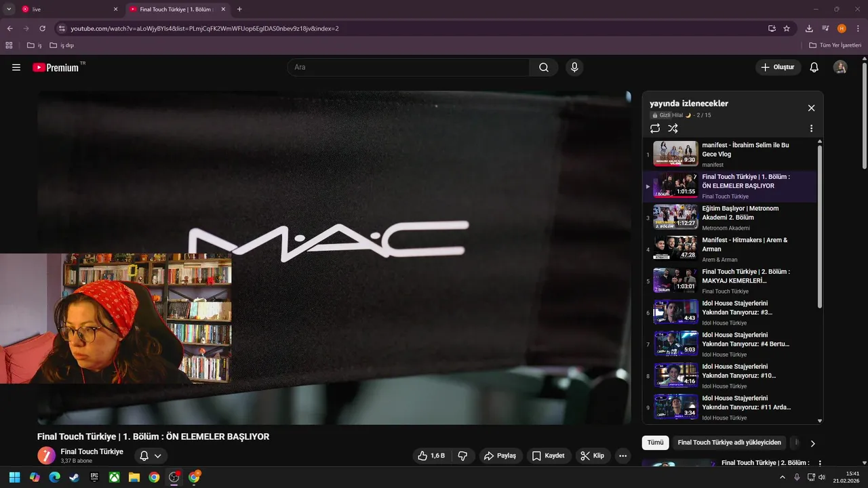Open YouTube notifications bell

click(x=814, y=67)
